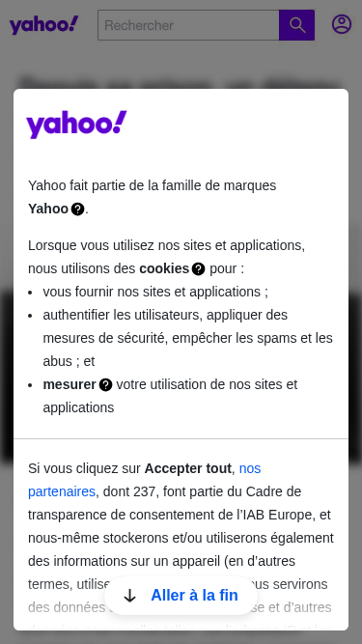Click the 'vous fournir nos sites' bullet
This screenshot has width=362, height=644.
point(155,292)
